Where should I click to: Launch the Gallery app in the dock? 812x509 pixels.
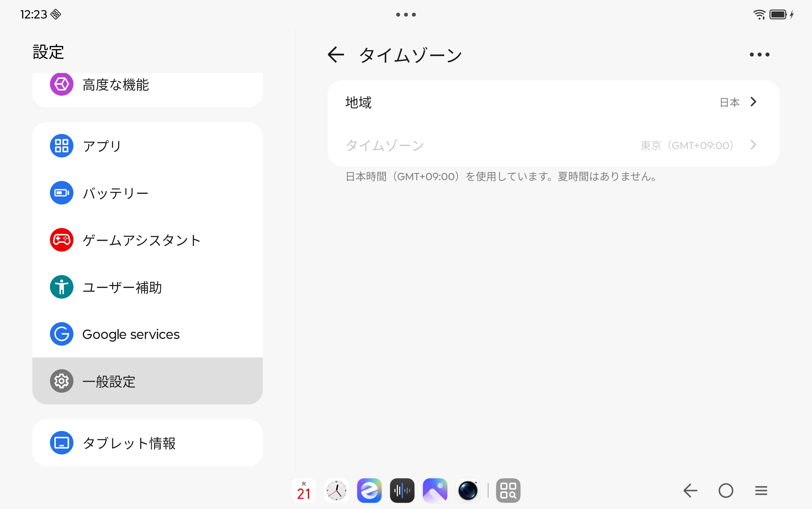coord(435,491)
